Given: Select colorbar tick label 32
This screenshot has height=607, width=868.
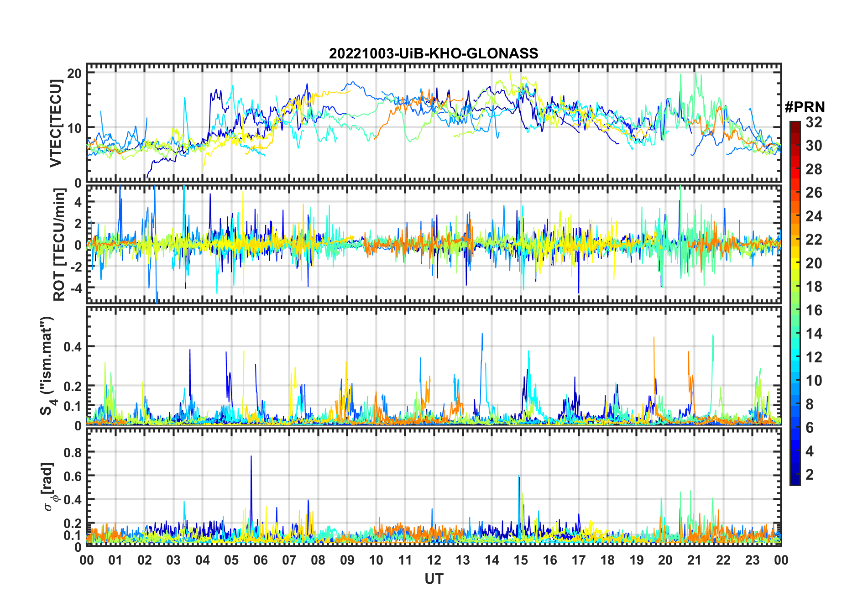Looking at the screenshot, I should pyautogui.click(x=814, y=122).
